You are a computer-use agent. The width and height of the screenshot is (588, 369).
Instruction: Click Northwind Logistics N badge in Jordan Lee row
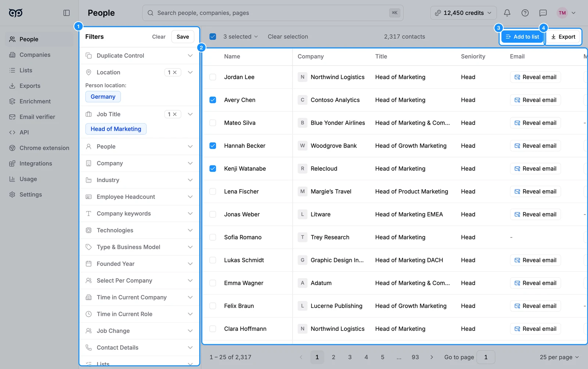coord(302,77)
